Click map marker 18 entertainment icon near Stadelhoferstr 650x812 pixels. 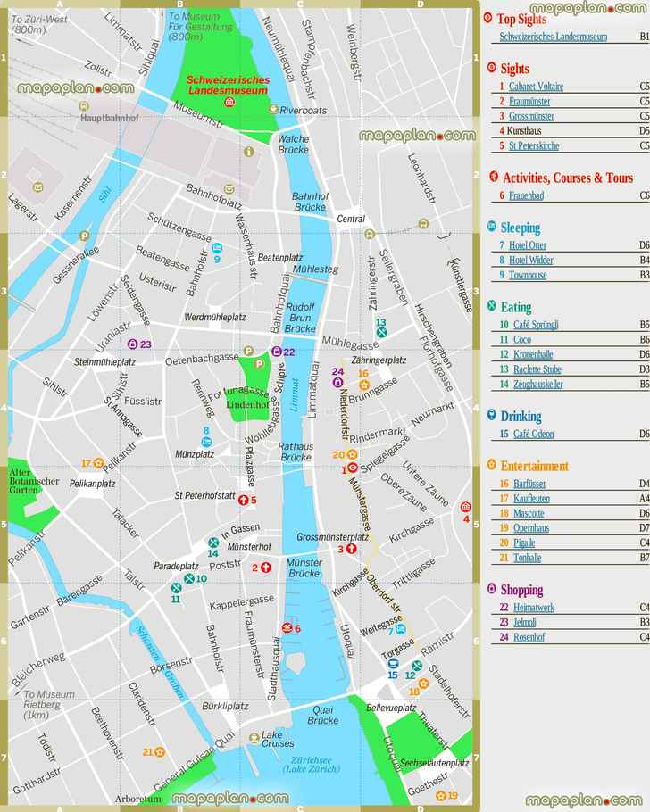click(423, 684)
